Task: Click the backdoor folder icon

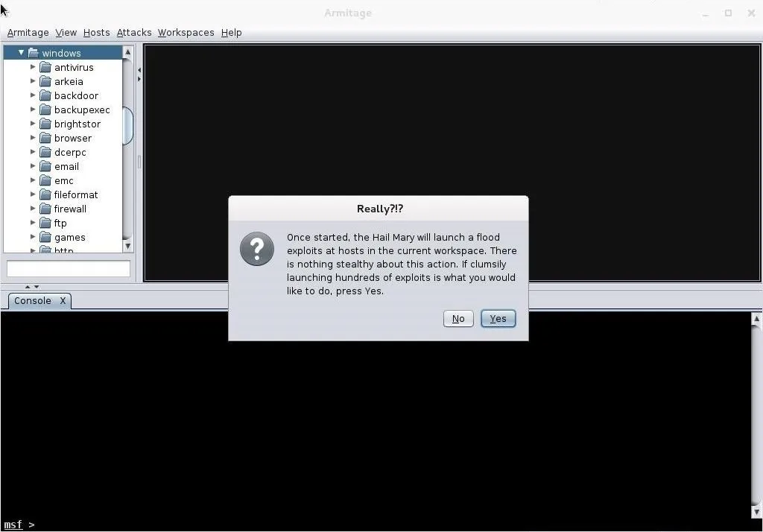Action: point(45,95)
